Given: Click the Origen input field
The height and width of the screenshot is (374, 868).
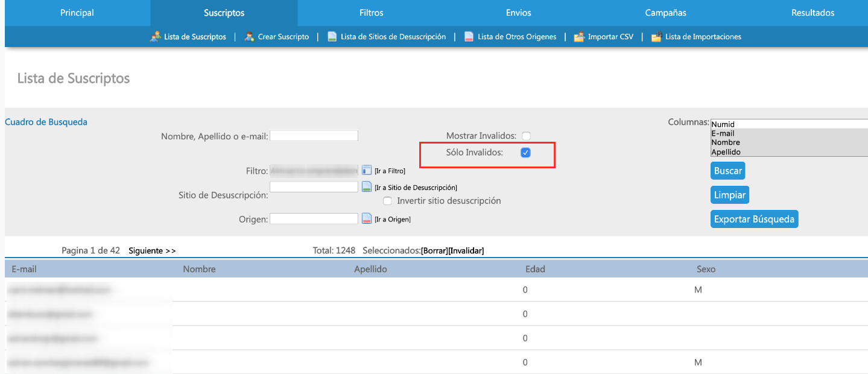Looking at the screenshot, I should click(314, 219).
